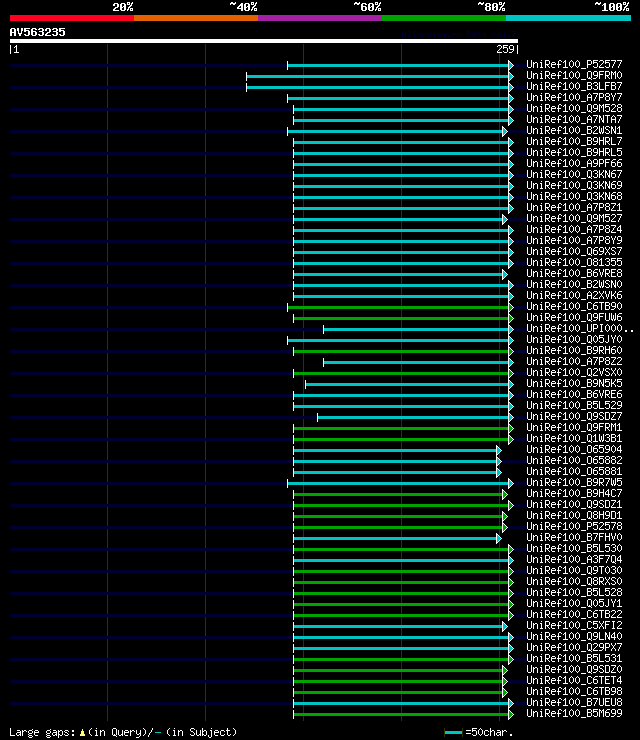
Task: Select the UniRef100_Q3KN67 label
Action: [x=574, y=175]
